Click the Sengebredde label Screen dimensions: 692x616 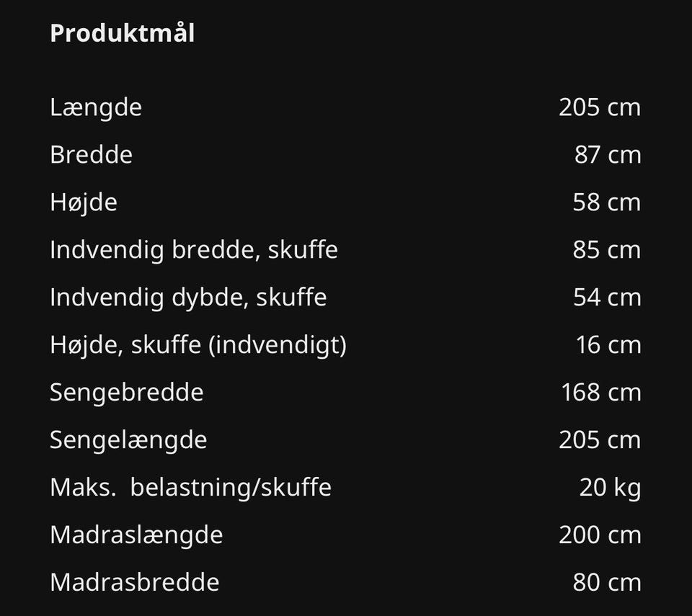[126, 393]
